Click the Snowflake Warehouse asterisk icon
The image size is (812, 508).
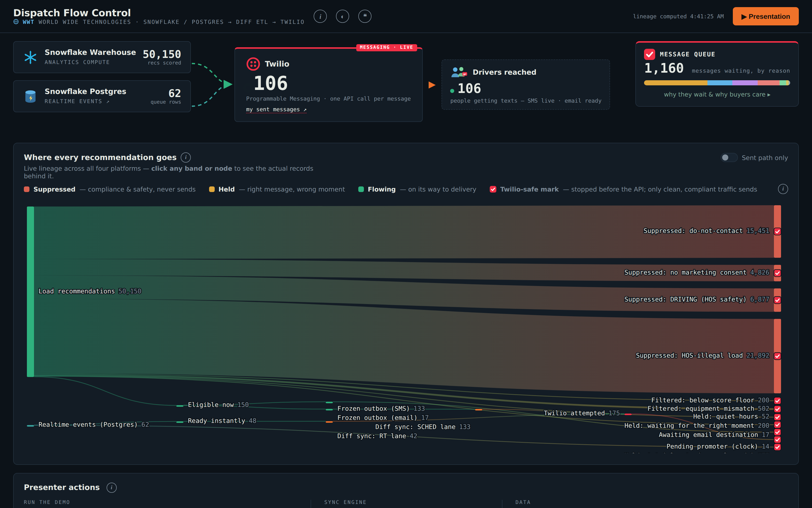pos(30,57)
